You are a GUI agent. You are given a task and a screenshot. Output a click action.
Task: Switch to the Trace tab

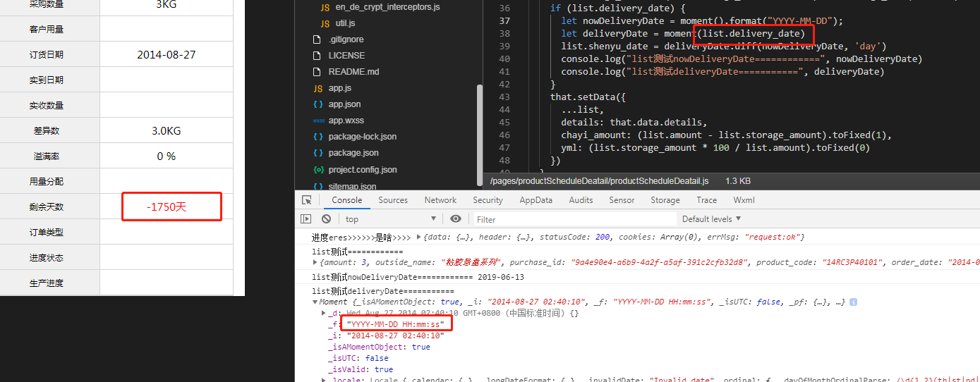coord(706,200)
